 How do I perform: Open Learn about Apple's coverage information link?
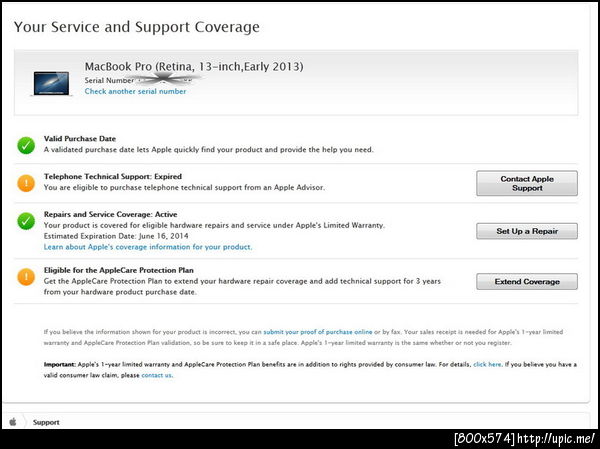point(148,247)
